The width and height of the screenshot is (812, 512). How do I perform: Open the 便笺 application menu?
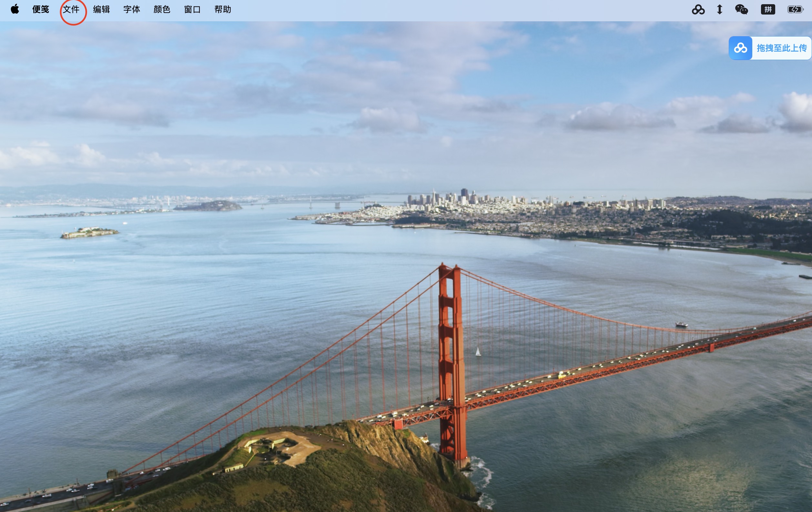pyautogui.click(x=41, y=9)
